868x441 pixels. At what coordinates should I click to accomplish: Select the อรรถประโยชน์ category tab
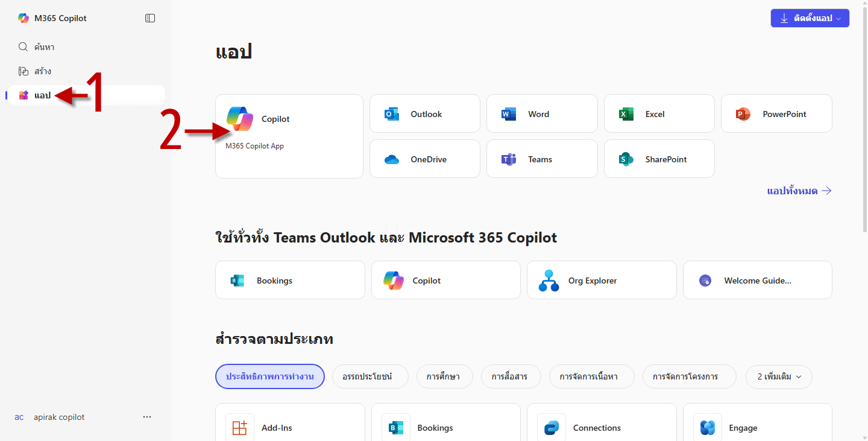pyautogui.click(x=370, y=376)
